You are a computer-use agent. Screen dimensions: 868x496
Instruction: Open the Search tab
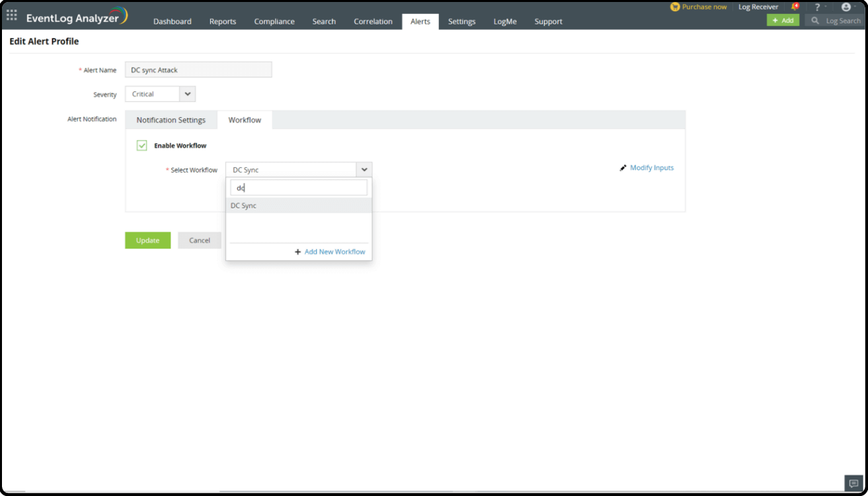(324, 21)
